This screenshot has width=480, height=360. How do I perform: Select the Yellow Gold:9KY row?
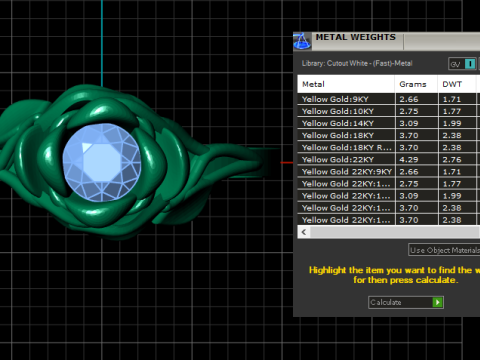pos(389,99)
